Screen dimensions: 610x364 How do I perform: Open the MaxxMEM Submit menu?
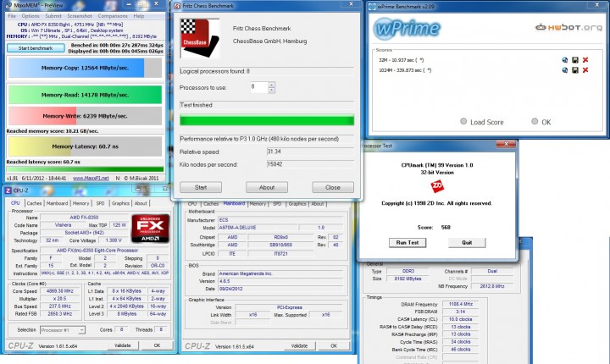pyautogui.click(x=53, y=16)
